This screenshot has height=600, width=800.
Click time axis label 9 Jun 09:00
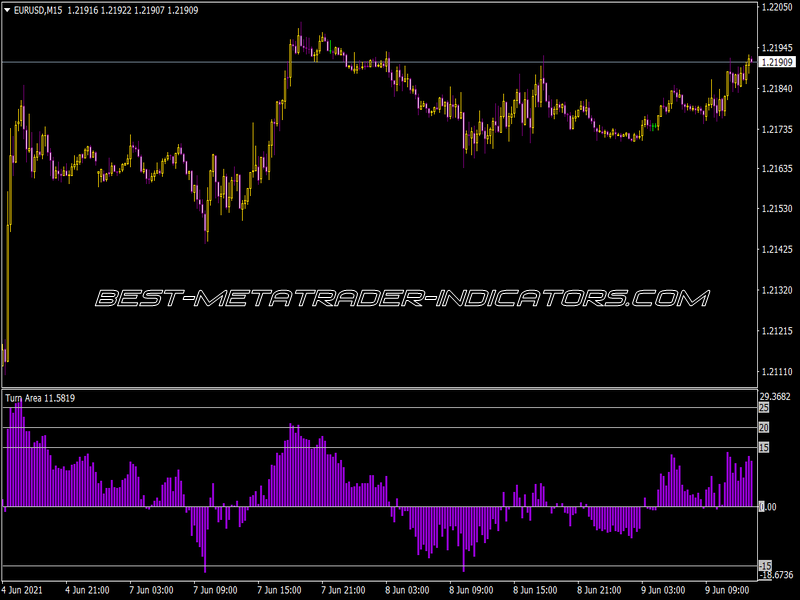[727, 590]
